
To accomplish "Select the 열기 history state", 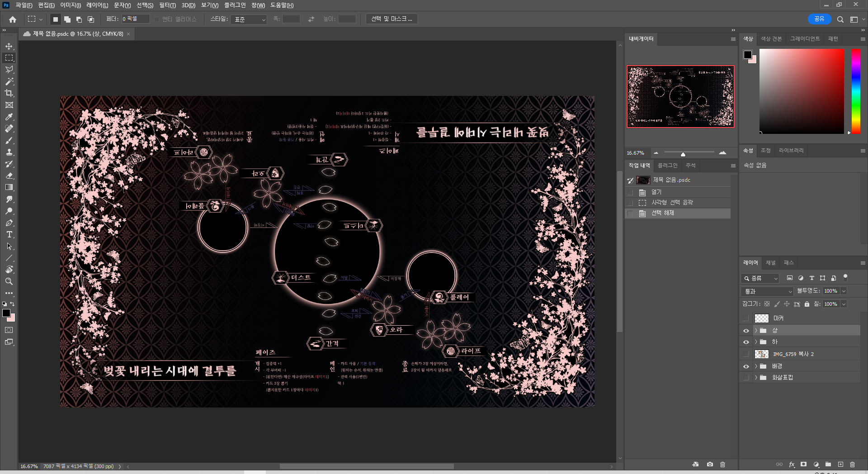I will point(678,192).
